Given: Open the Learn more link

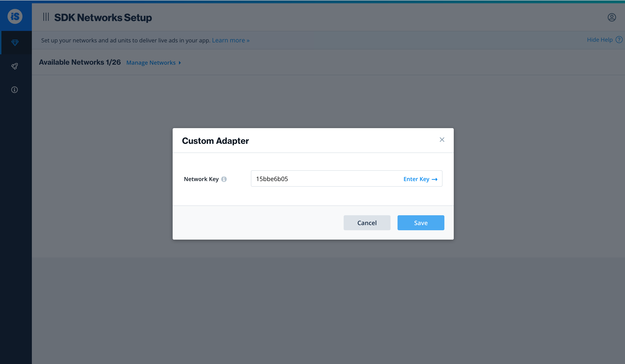Looking at the screenshot, I should 231,40.
